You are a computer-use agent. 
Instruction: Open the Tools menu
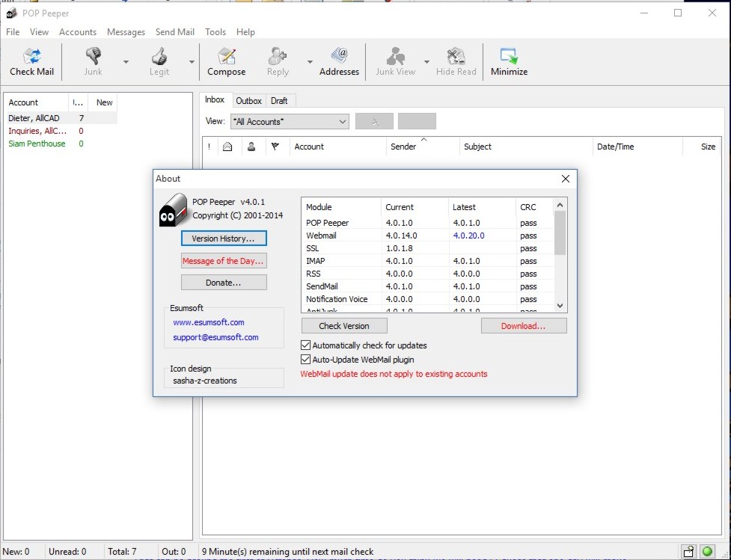click(215, 31)
